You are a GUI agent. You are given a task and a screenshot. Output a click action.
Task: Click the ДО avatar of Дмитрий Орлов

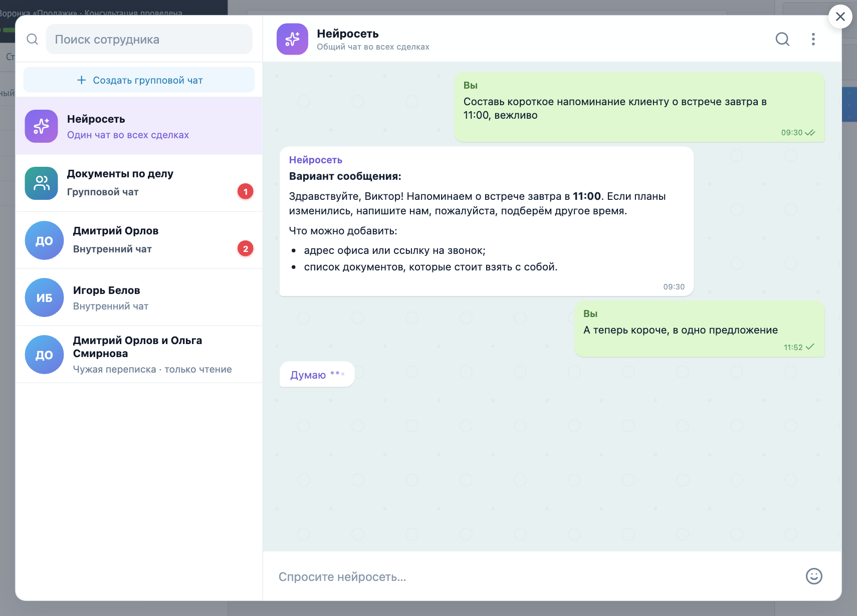tap(44, 240)
